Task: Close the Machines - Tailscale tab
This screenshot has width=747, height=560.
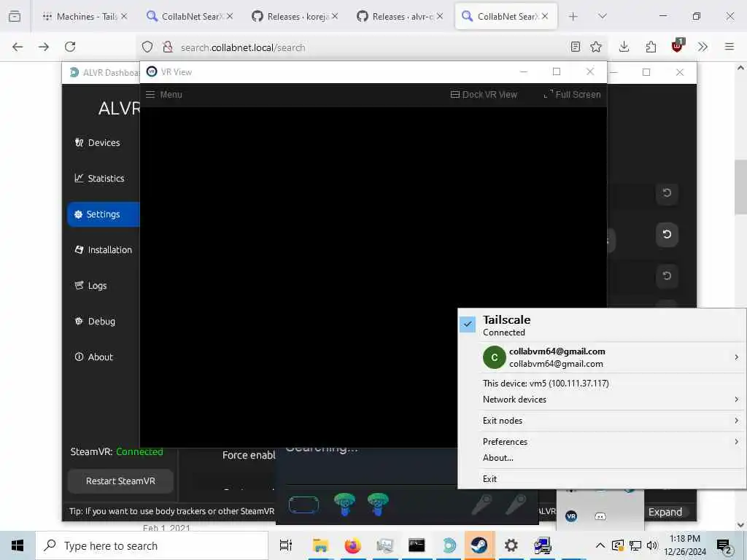Action: point(124,16)
